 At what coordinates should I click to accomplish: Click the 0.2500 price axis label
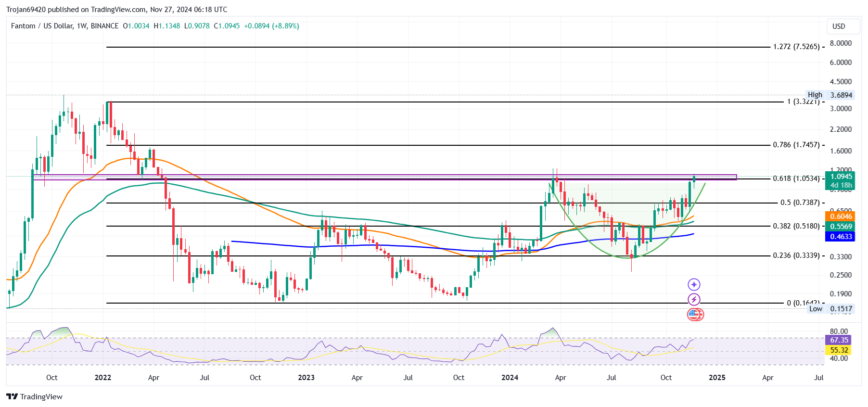[x=841, y=275]
